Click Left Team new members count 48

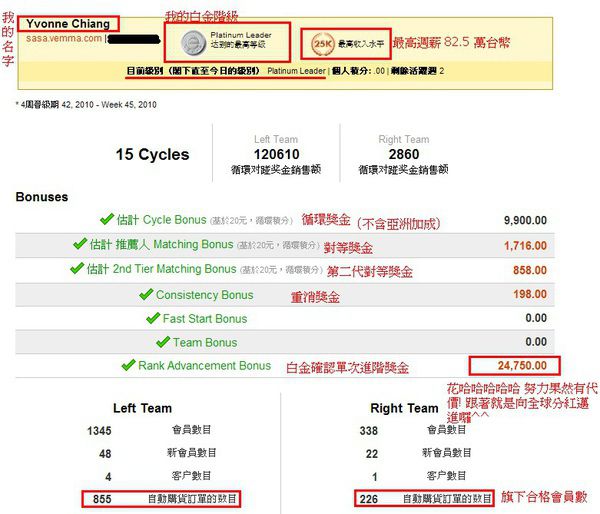click(x=105, y=454)
